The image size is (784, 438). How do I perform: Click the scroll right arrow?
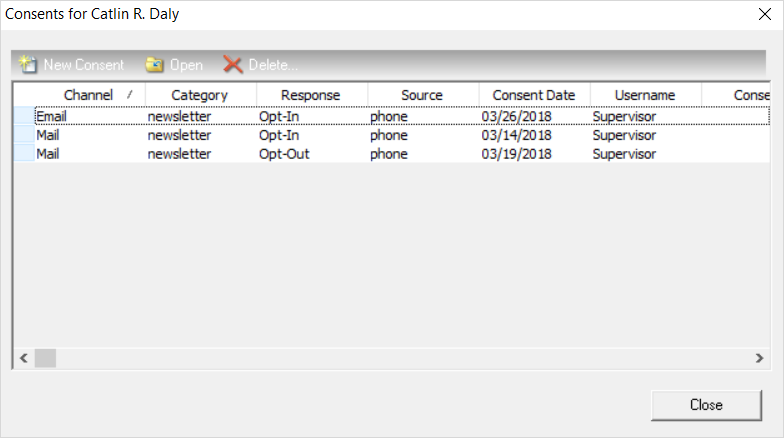click(x=760, y=358)
